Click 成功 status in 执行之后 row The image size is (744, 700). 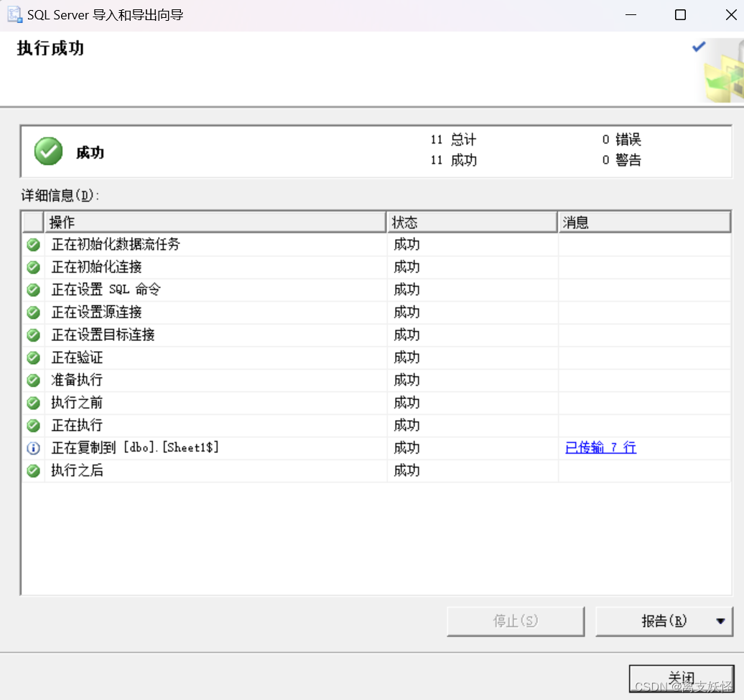[x=406, y=470]
